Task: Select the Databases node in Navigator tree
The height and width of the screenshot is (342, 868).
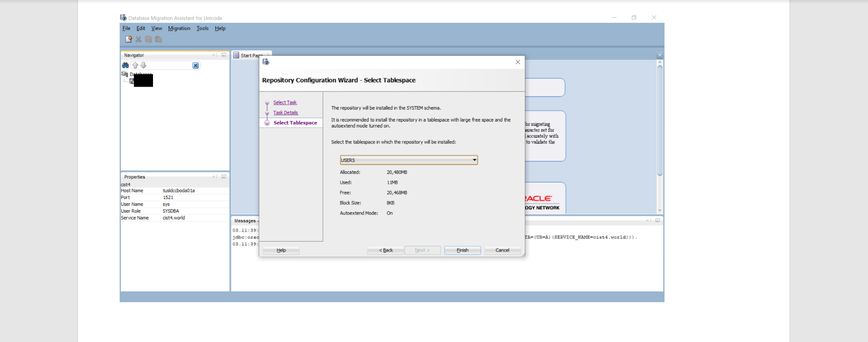Action: point(141,74)
